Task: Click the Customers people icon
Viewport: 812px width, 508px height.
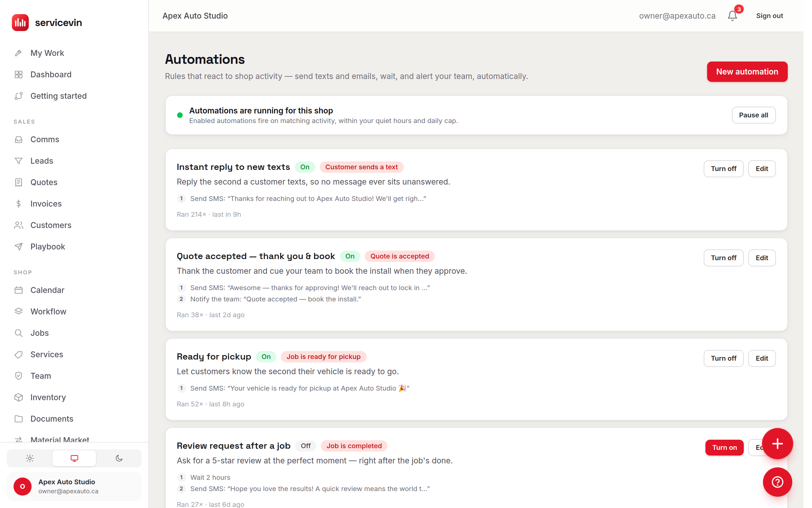Action: pyautogui.click(x=18, y=225)
